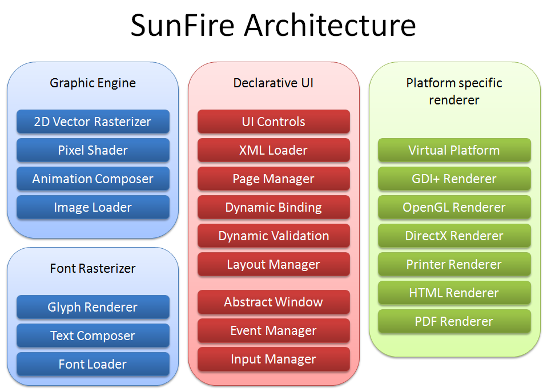Select the Text Composer block
The image size is (547, 392).
[93, 336]
